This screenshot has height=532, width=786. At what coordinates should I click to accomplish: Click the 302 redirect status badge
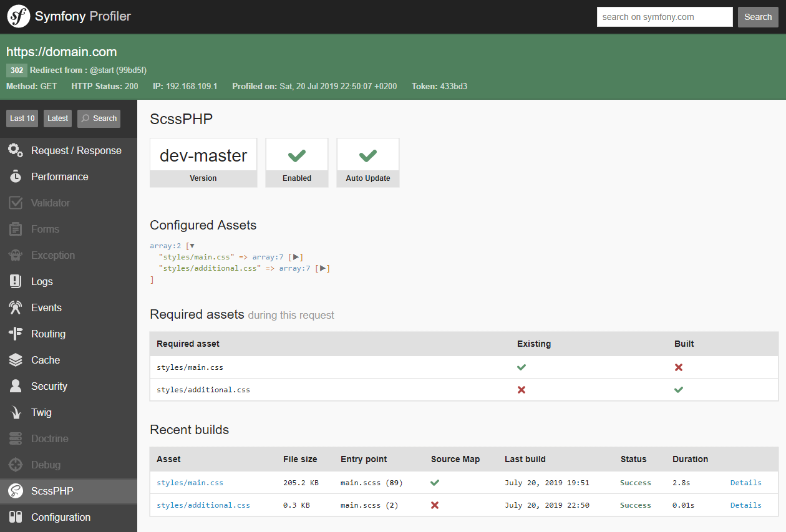[17, 70]
